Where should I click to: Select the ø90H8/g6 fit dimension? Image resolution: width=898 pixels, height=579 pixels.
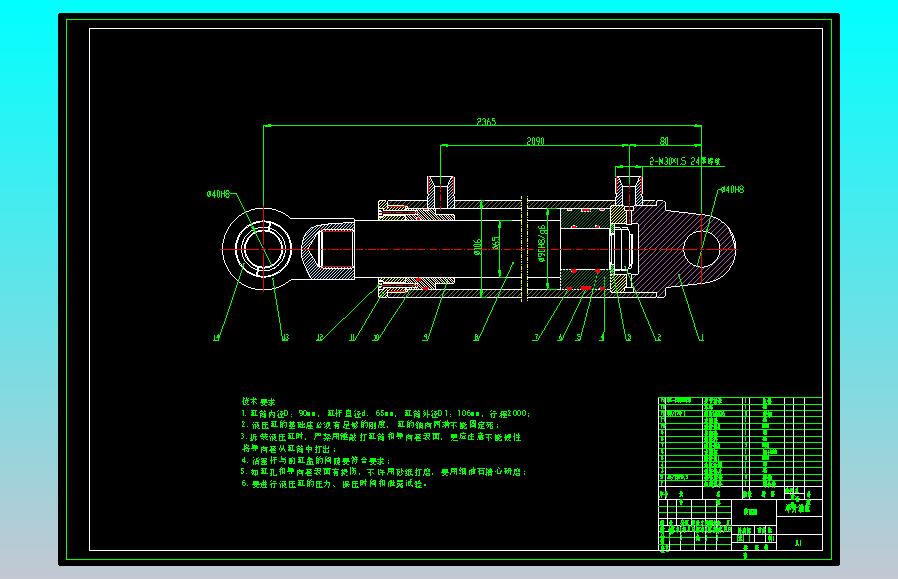click(x=542, y=243)
